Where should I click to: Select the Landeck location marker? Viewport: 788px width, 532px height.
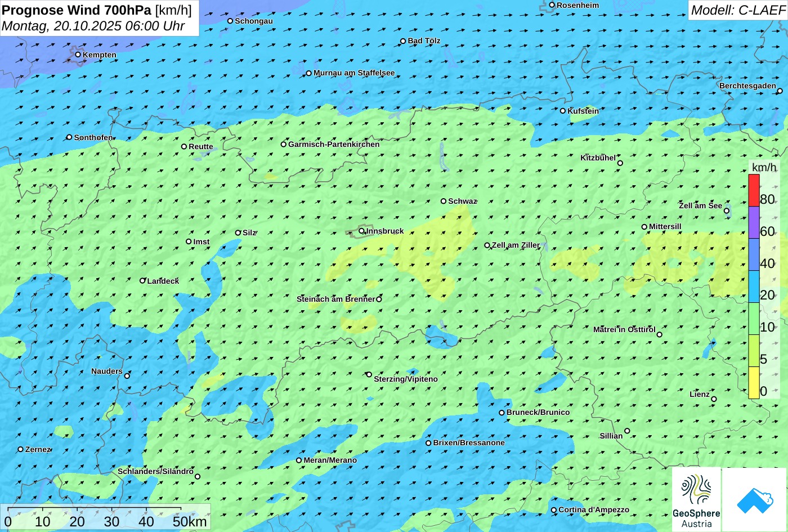pos(142,280)
